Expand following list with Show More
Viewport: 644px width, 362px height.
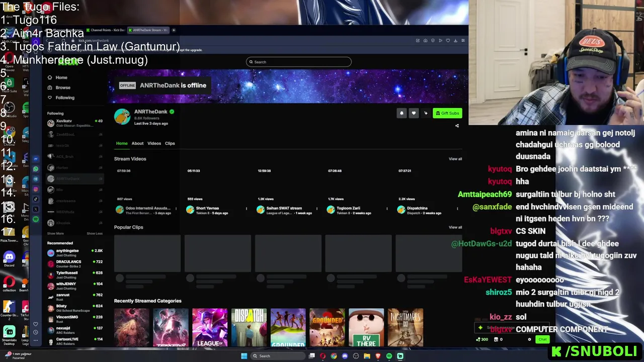pyautogui.click(x=55, y=233)
